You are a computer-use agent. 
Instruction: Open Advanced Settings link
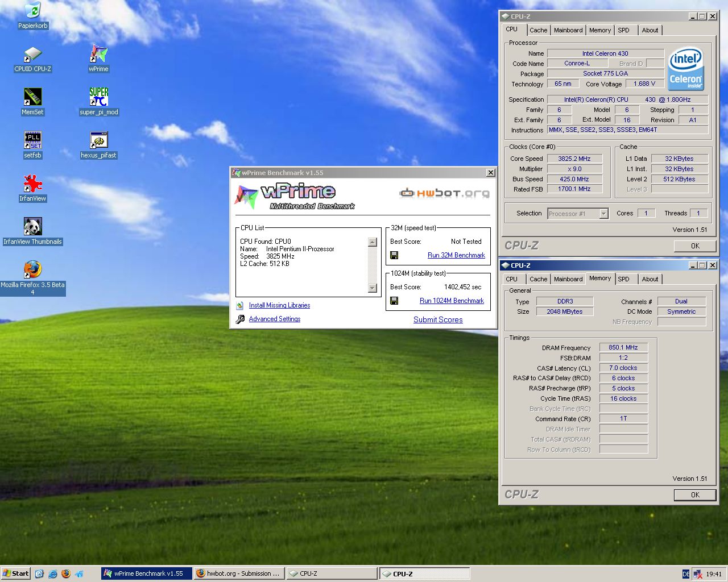pos(275,319)
